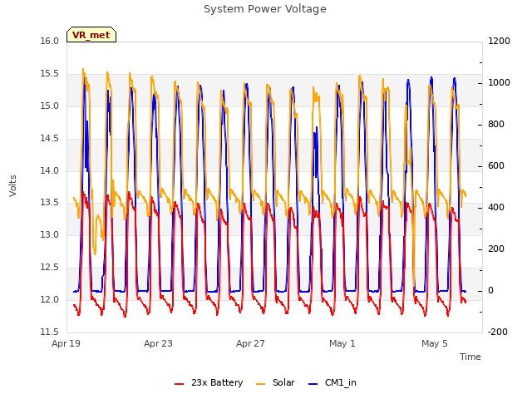The image size is (532, 399).
Task: Click the 13.5 left axis value
Action: [50, 203]
